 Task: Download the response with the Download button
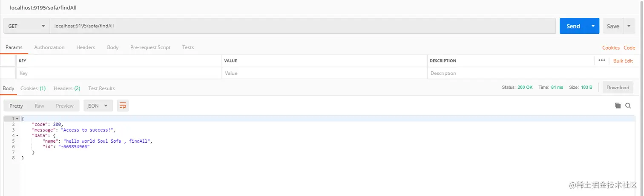coord(618,88)
